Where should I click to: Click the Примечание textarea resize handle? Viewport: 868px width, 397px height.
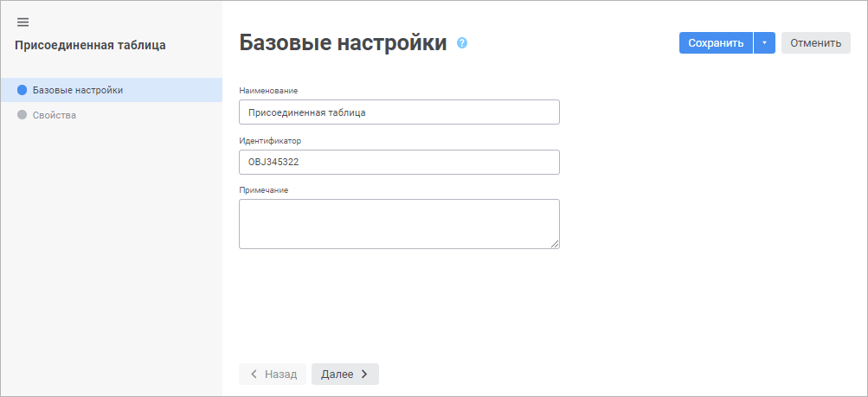click(x=555, y=244)
